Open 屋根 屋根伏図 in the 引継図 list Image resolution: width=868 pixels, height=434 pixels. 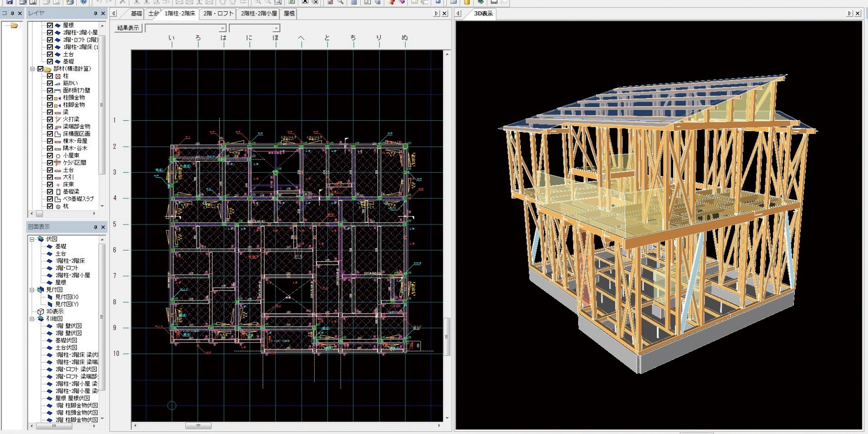(x=73, y=398)
